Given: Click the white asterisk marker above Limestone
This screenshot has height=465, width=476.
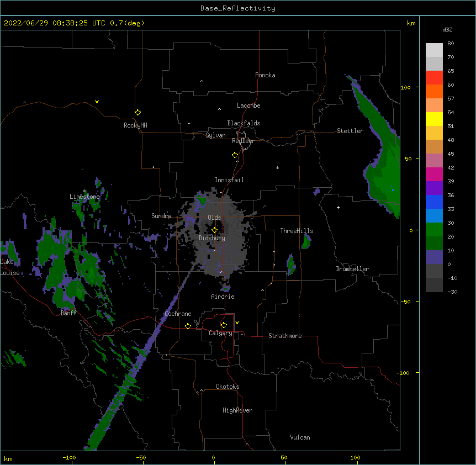Looking at the screenshot, I should coord(85,191).
